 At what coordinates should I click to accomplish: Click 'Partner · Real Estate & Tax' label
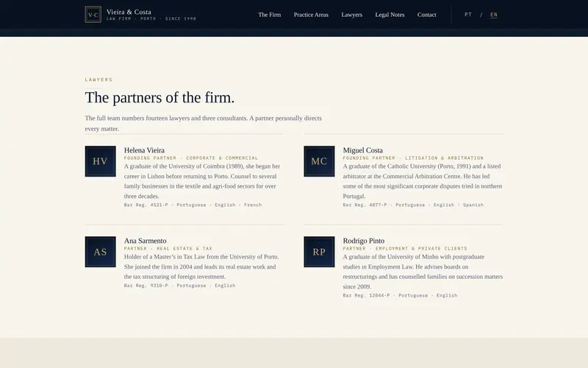168,249
